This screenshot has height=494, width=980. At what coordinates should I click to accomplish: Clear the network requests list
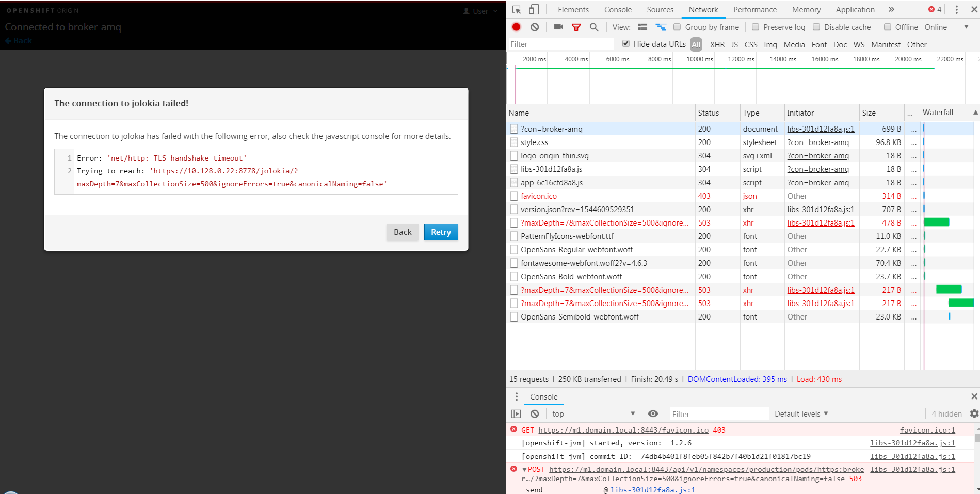coord(534,27)
